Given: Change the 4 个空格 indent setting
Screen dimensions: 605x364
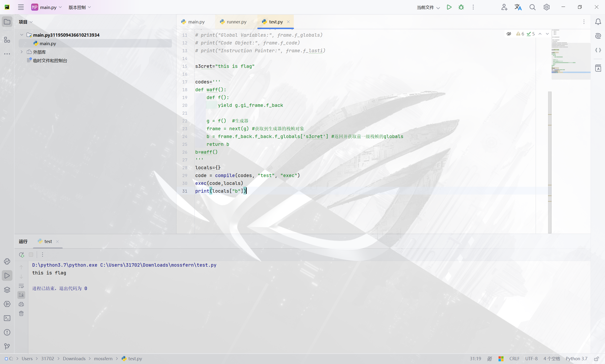Looking at the screenshot, I should click(552, 359).
